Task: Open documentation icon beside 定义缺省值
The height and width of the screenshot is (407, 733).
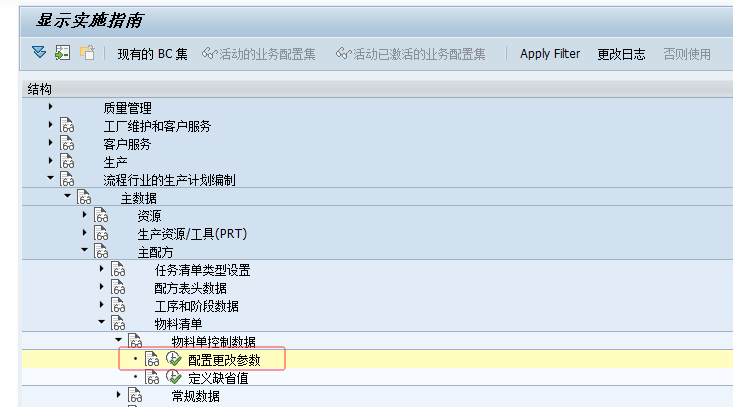Action: click(x=152, y=377)
